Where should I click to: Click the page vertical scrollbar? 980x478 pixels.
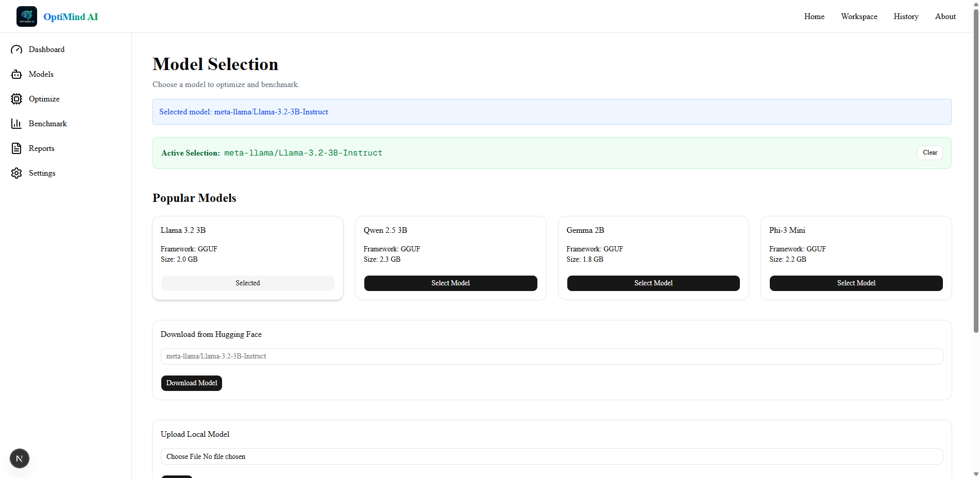coord(976,170)
